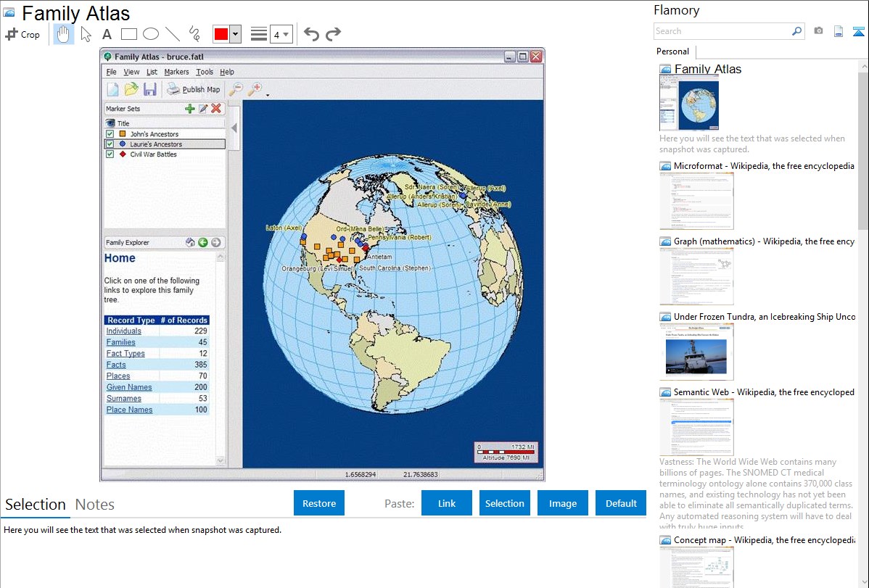Collapse the side panel arrow
Screen dimensions: 869x588
click(x=234, y=128)
